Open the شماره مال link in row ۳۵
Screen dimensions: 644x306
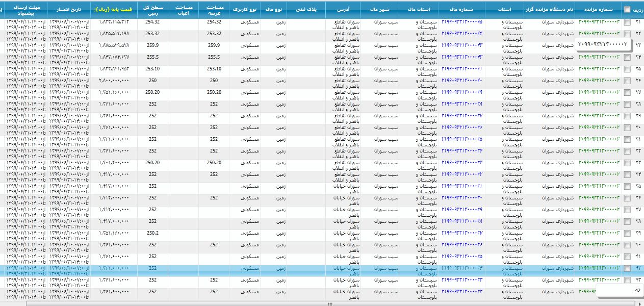point(462,186)
